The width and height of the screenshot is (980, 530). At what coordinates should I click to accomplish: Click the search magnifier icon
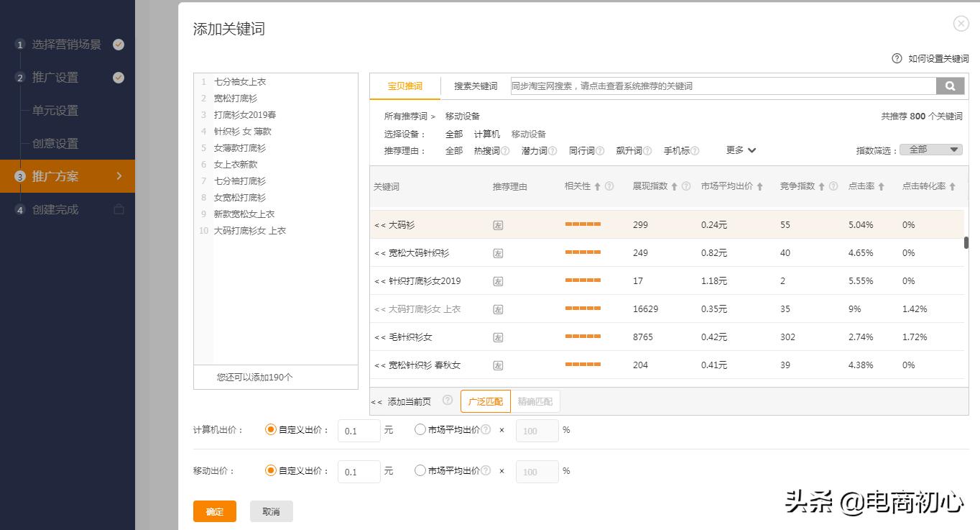[x=950, y=86]
